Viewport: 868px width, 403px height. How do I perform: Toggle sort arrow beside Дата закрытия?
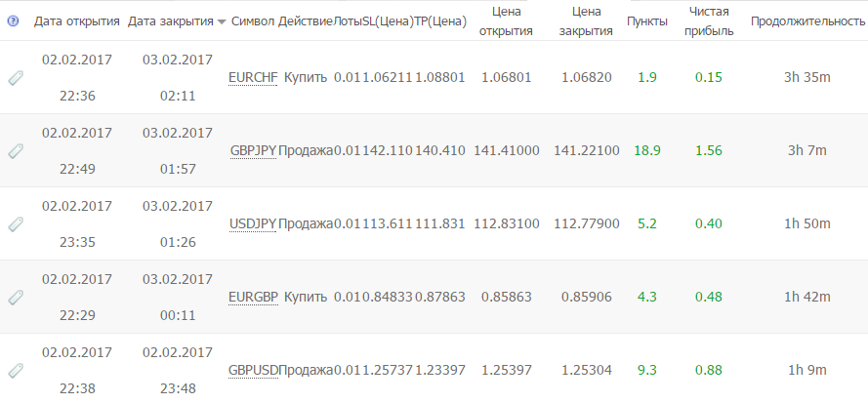tap(222, 22)
